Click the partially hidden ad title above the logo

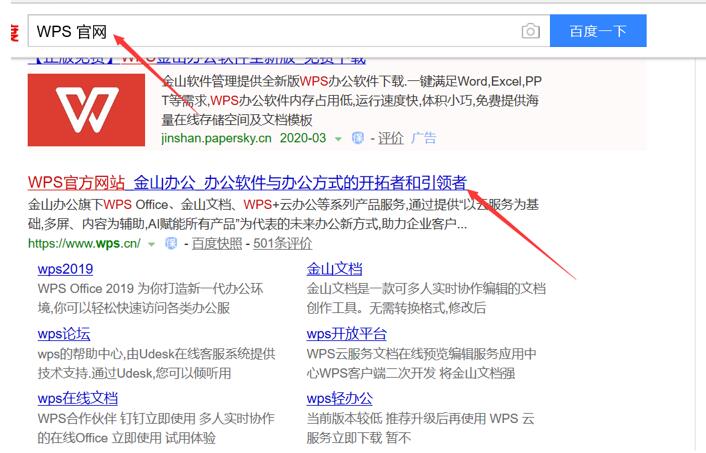pos(197,60)
